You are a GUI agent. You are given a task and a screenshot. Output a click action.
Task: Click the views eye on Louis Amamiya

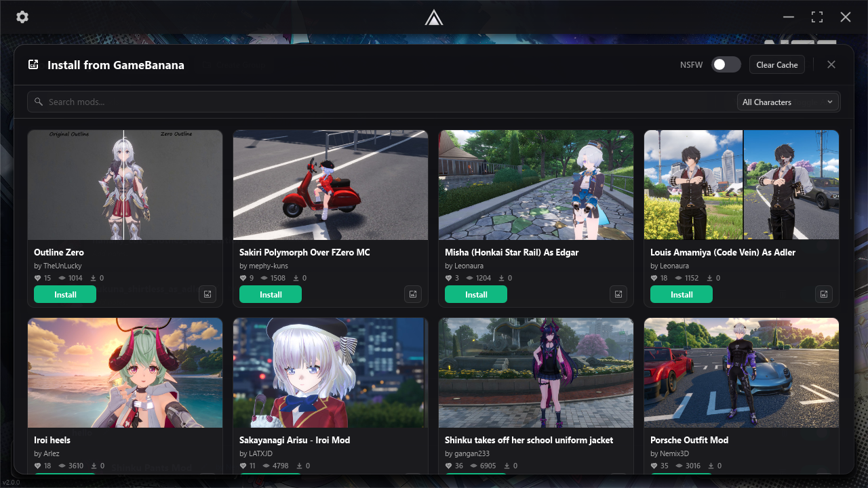(679, 278)
